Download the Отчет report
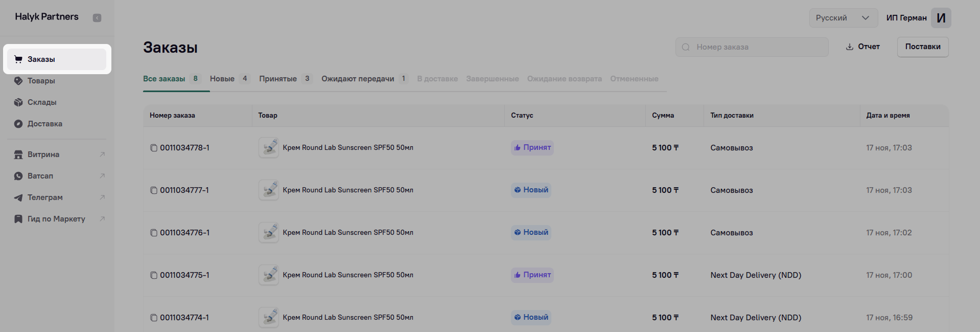 [x=862, y=47]
